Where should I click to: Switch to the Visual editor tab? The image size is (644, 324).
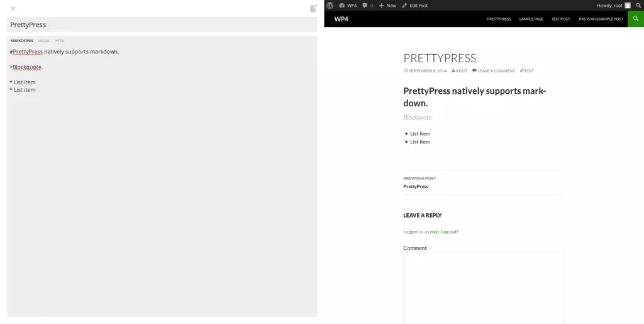click(44, 41)
